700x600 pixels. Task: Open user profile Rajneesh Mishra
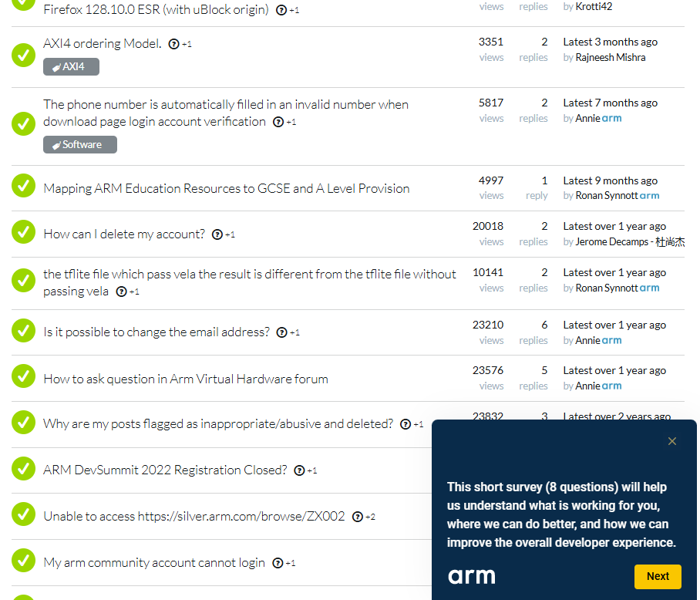[611, 58]
